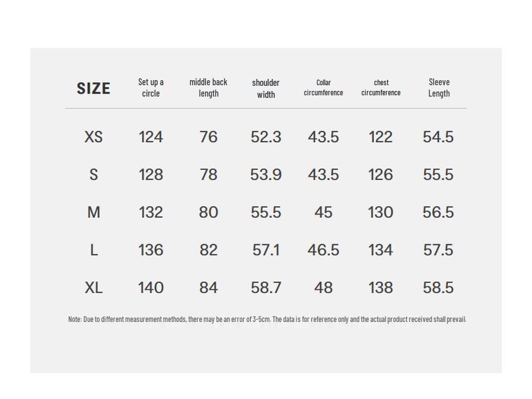
Task: Click the SIZE column header
Action: [x=94, y=88]
